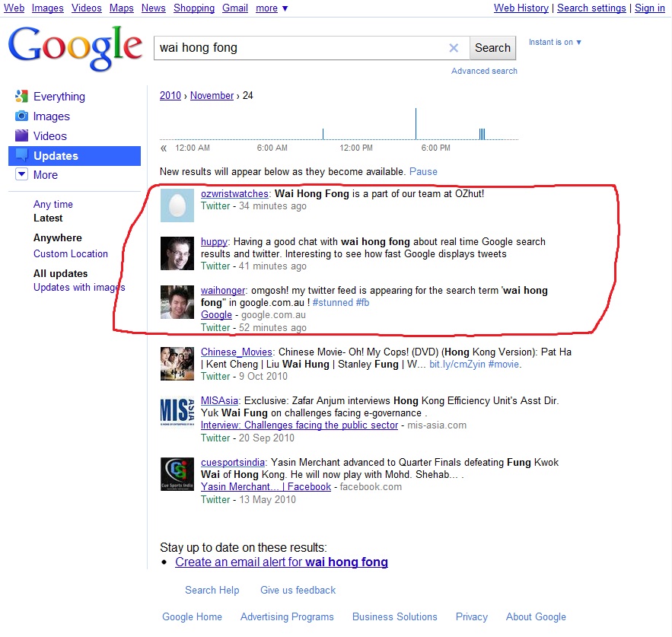Open Interview: Challenges facing the public sector
This screenshot has width=672, height=637.
300,425
